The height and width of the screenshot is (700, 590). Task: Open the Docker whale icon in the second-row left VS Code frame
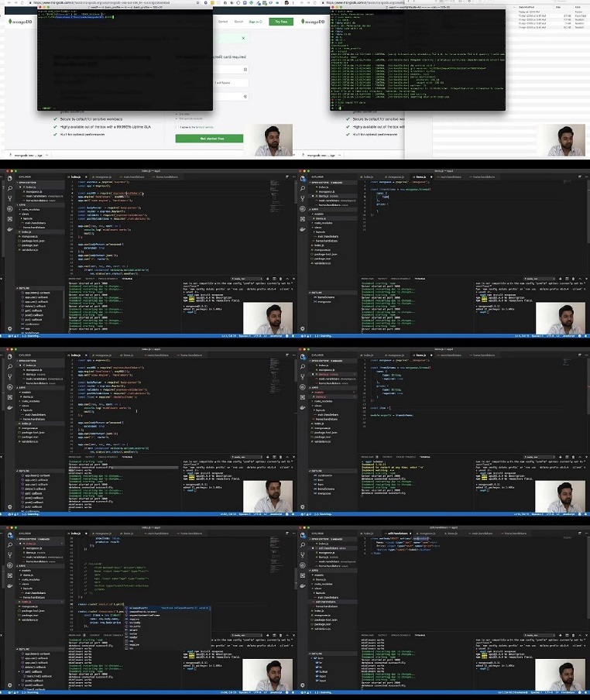(10, 229)
